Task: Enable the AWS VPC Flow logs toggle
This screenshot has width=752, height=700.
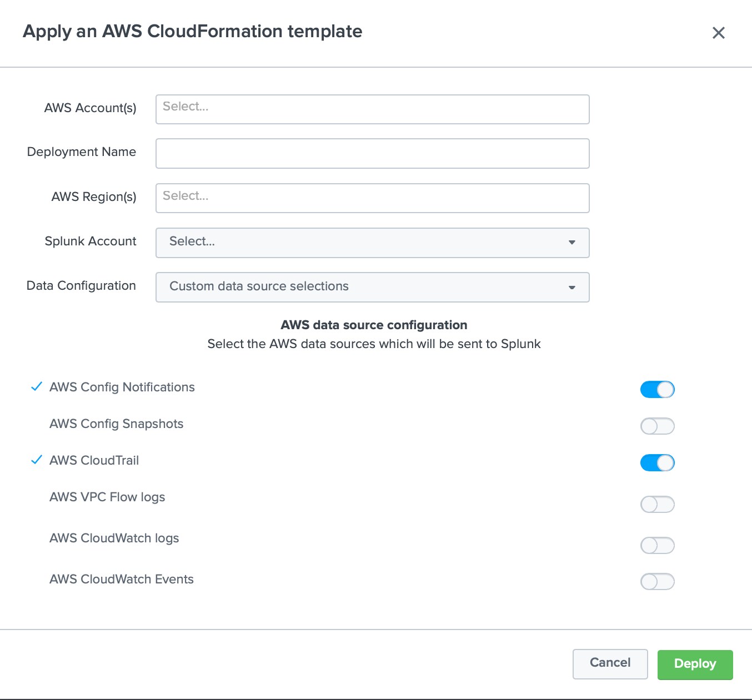Action: pyautogui.click(x=658, y=504)
